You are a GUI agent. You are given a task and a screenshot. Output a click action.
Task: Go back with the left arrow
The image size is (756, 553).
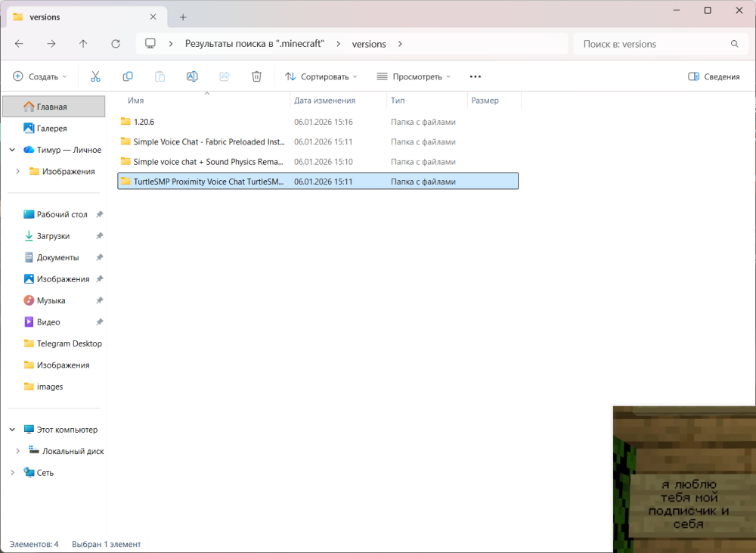tap(19, 44)
